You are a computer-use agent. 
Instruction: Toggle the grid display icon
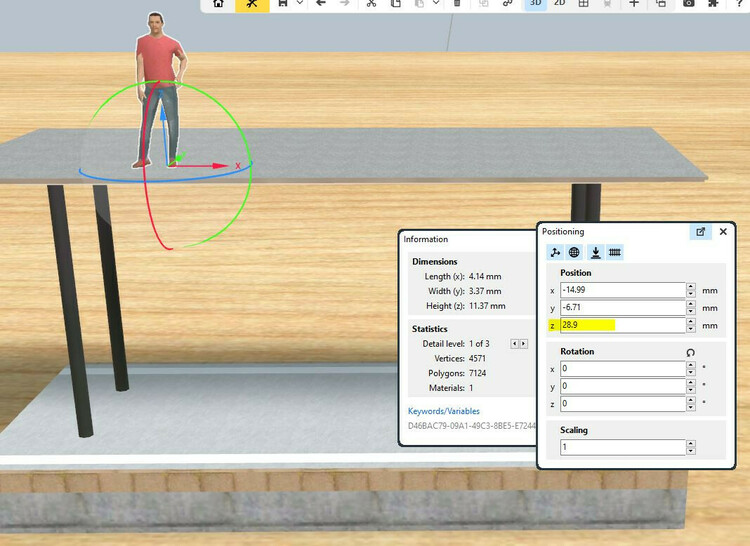584,3
